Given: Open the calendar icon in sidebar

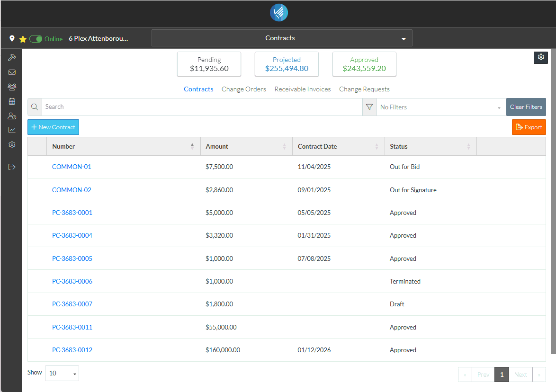Looking at the screenshot, I should [x=12, y=101].
